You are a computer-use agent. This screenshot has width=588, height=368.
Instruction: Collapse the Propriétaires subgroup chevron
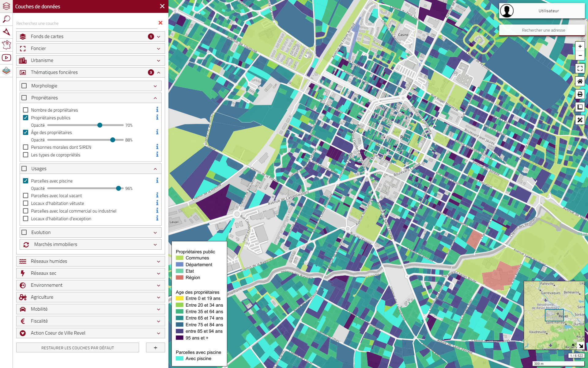click(x=155, y=98)
